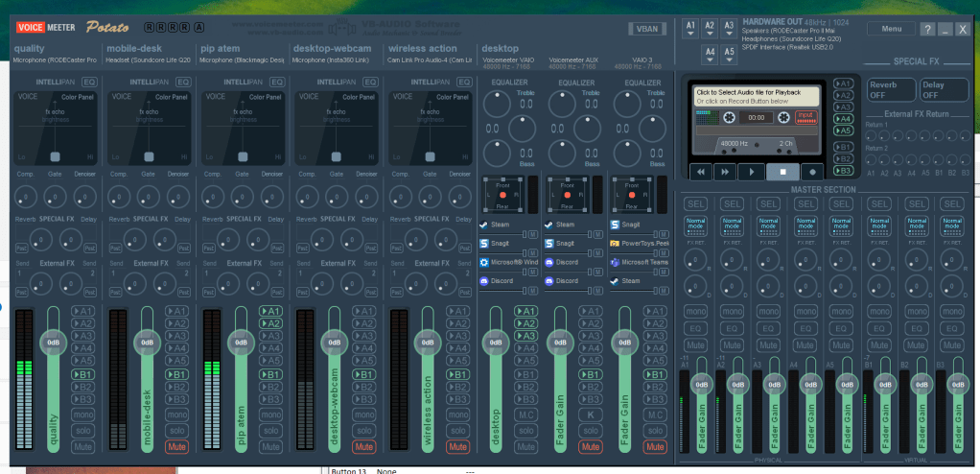Start playback on the cassette recorder
980x474 pixels.
pos(751,172)
